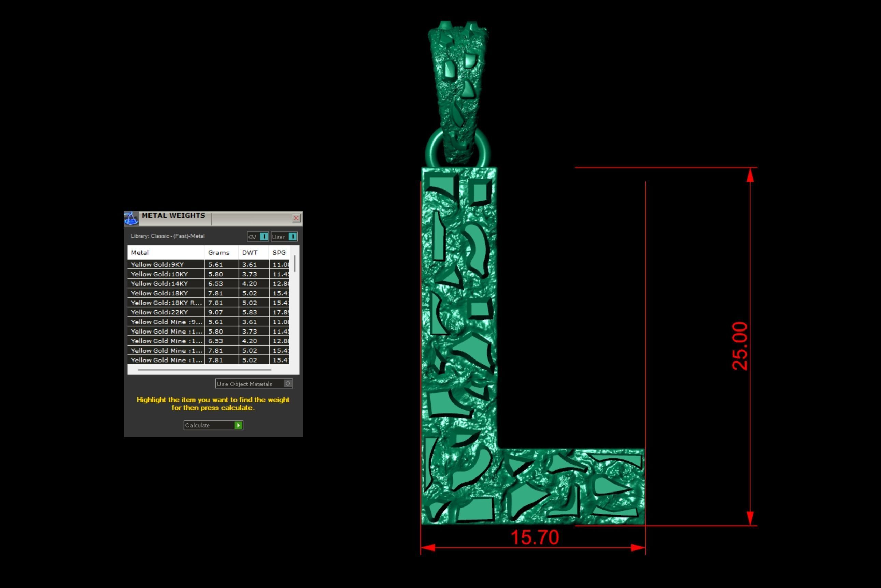Select the Yellow Gold:10KY row
Viewport: 881px width, 588px height.
209,274
